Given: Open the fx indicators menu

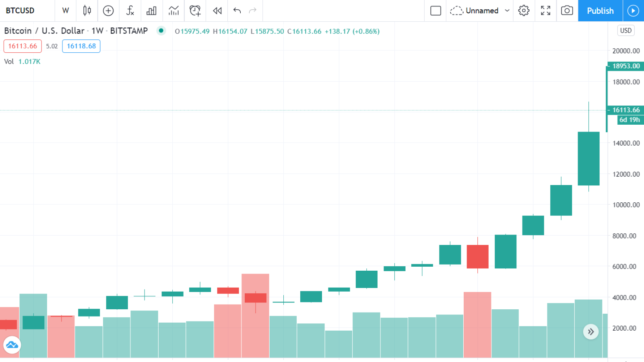Looking at the screenshot, I should 130,10.
